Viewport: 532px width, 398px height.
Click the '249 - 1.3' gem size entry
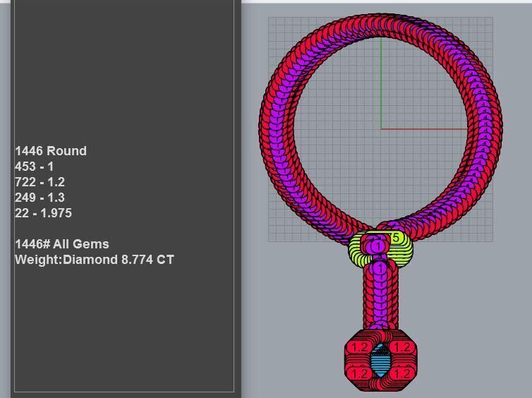pyautogui.click(x=40, y=198)
